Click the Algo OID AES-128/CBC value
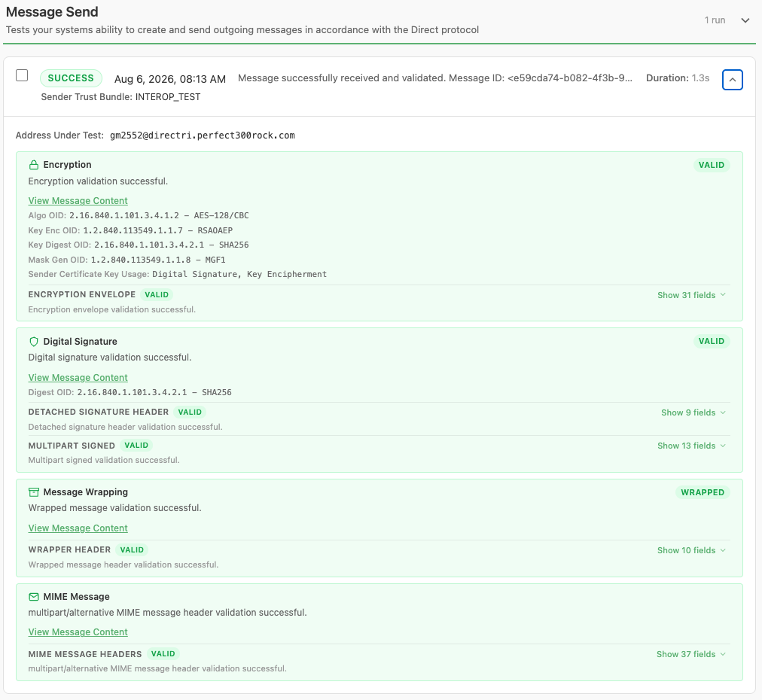The image size is (762, 700). 159,215
